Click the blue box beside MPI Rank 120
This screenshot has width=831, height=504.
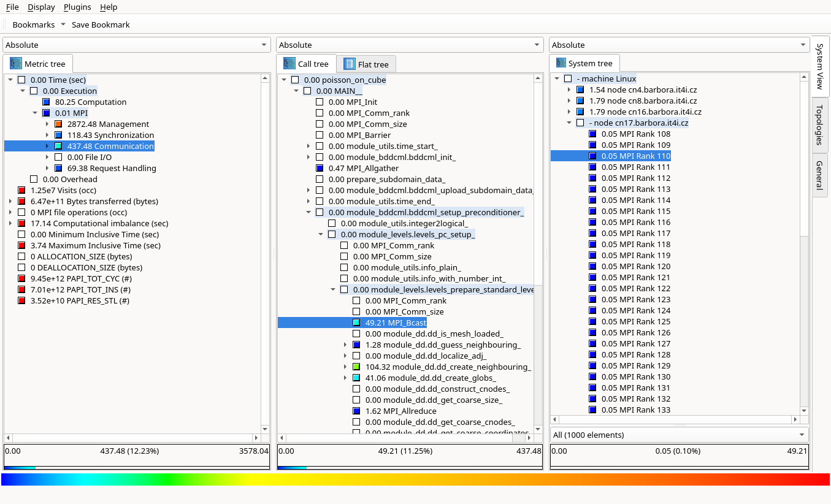pos(592,267)
